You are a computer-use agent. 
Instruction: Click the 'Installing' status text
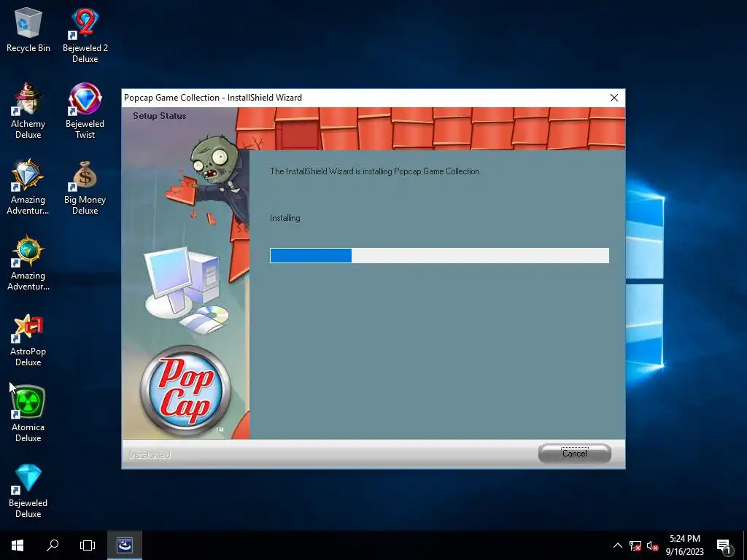click(285, 218)
